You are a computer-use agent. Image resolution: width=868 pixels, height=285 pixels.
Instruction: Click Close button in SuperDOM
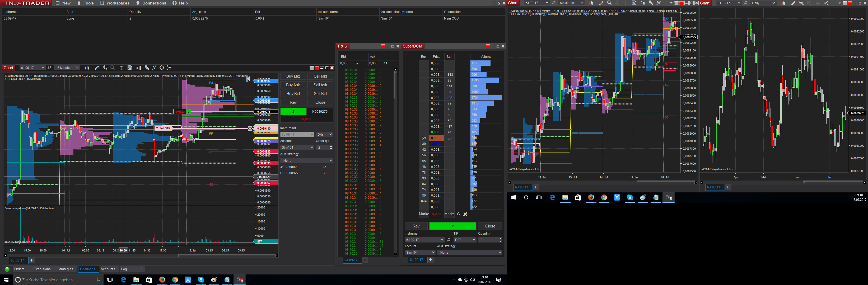490,226
